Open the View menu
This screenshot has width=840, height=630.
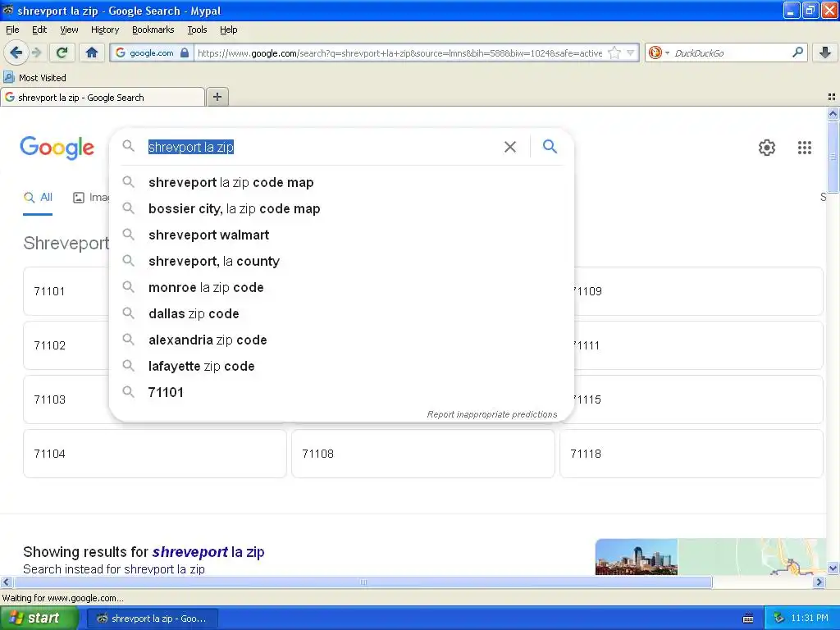coord(69,30)
